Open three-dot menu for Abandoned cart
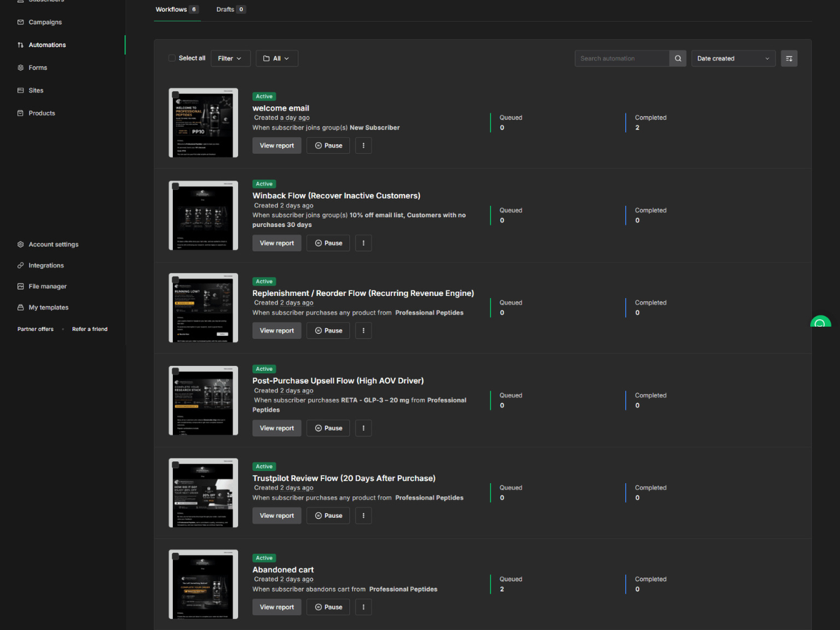 click(x=363, y=607)
